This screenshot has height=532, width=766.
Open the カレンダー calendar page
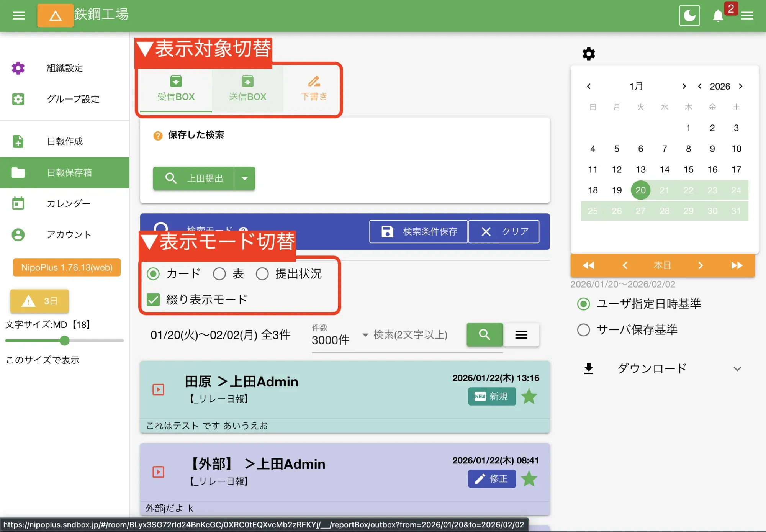pos(68,203)
